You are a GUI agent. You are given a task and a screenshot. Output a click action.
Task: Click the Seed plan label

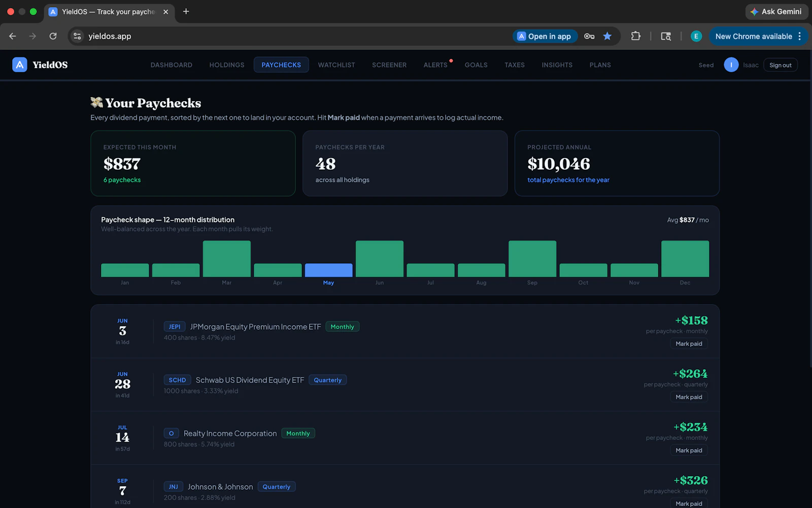pos(706,65)
